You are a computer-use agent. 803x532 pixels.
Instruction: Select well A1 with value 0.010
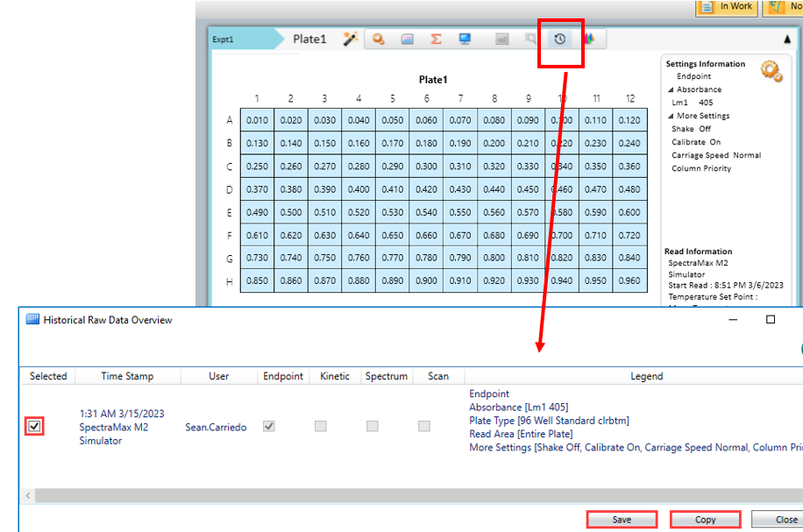(x=257, y=120)
